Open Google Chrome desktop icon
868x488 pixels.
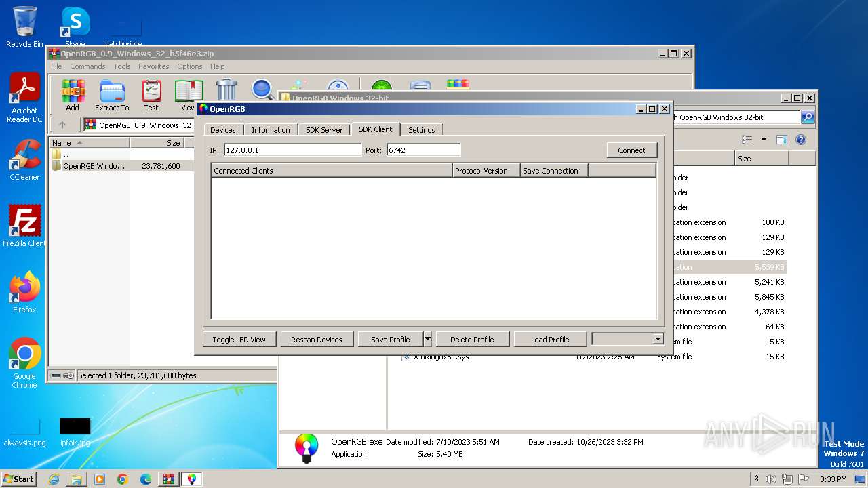click(x=24, y=363)
